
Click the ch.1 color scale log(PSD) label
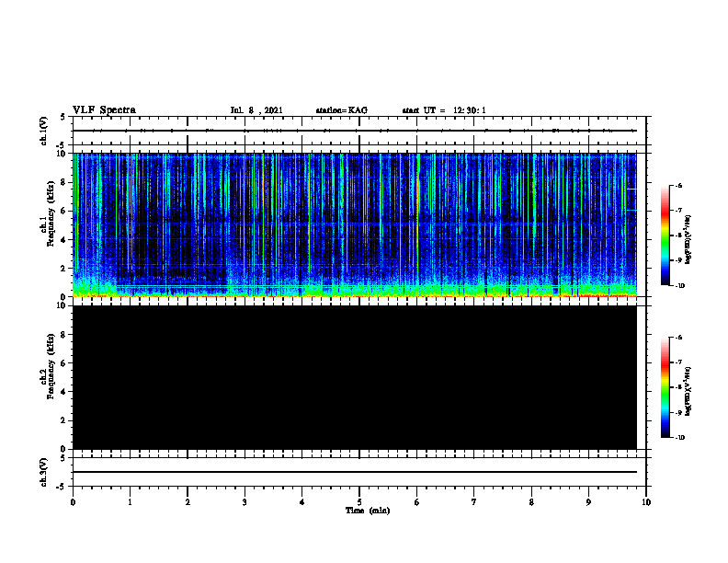(x=688, y=240)
